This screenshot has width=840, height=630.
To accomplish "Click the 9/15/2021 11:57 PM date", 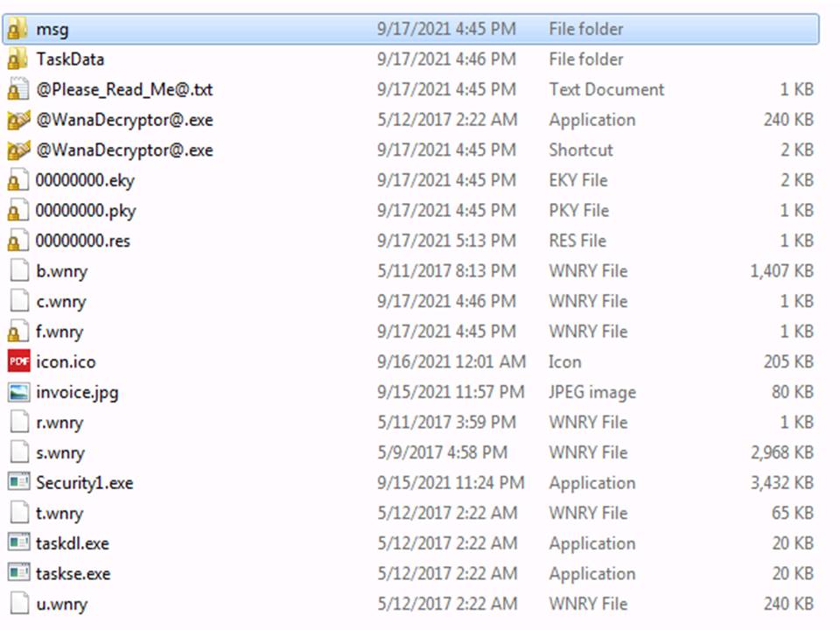I will [451, 392].
